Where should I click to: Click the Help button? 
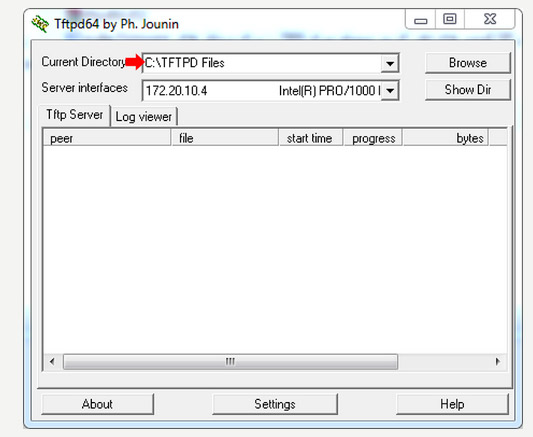[x=452, y=404]
